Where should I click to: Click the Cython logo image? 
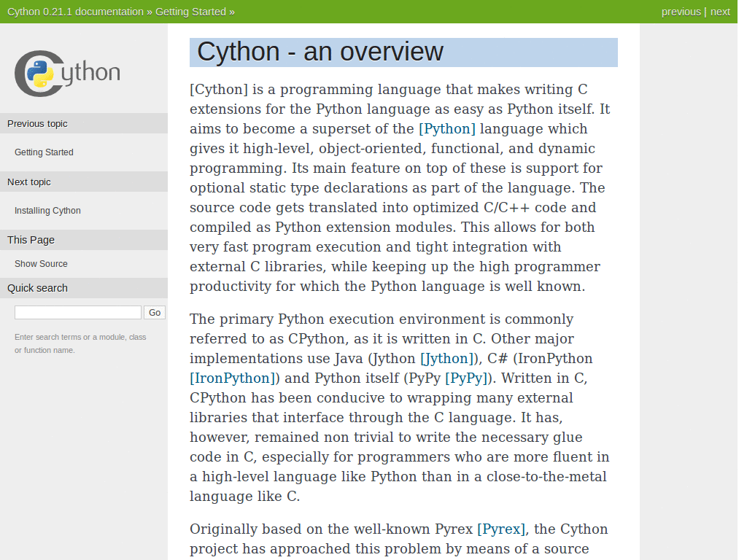click(67, 74)
